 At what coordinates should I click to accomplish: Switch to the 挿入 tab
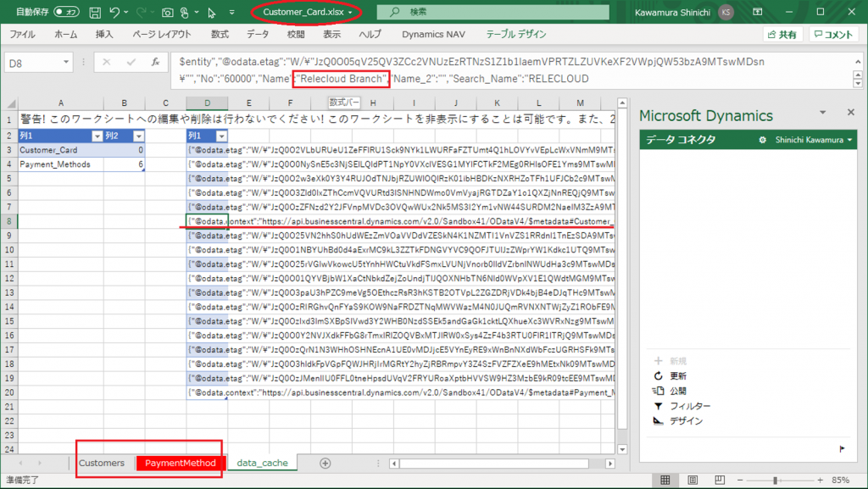[x=104, y=34]
